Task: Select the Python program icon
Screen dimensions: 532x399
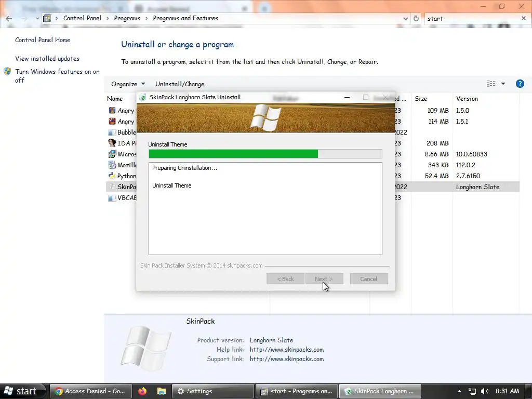Action: point(112,176)
